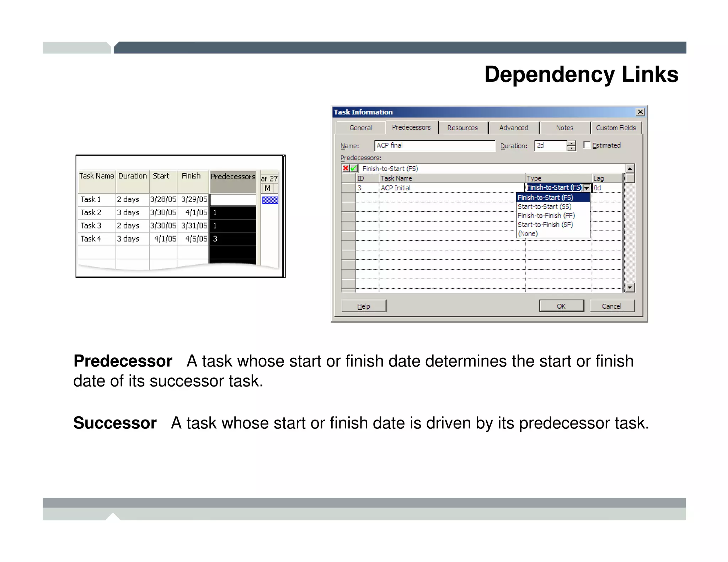Screen dimensions: 728x562
Task: Select the Task 3 row name
Action: coord(97,226)
